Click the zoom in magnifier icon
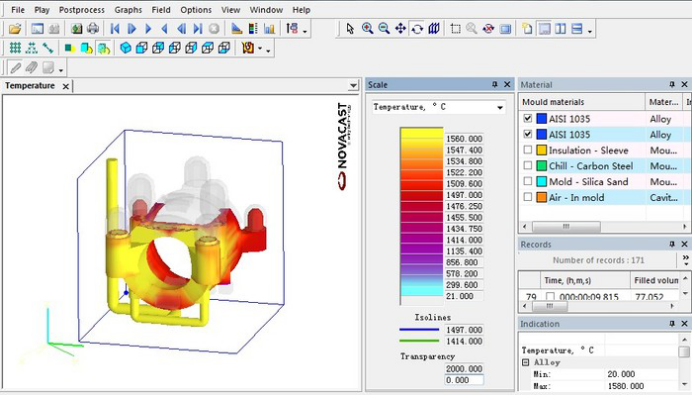 coord(367,29)
